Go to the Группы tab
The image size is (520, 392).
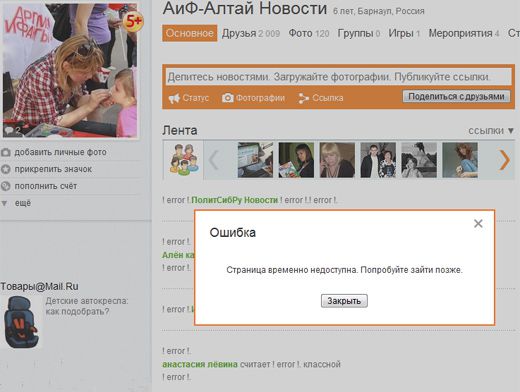point(359,33)
